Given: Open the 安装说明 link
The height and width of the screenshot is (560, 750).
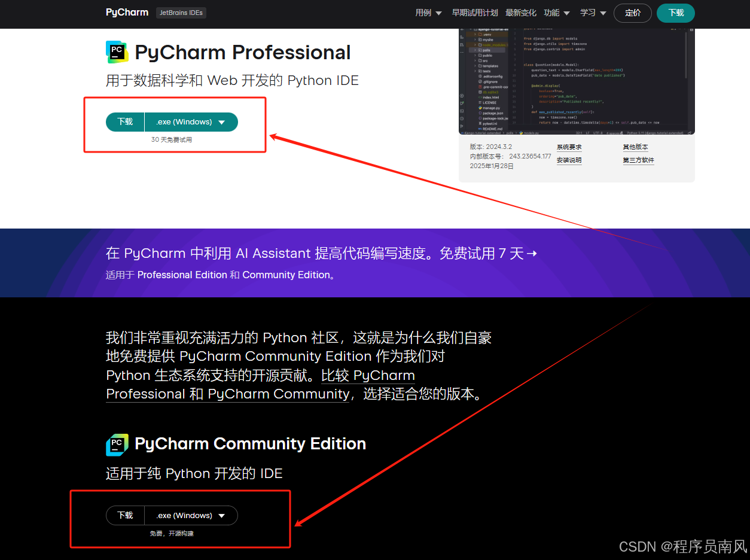Looking at the screenshot, I should pos(569,160).
